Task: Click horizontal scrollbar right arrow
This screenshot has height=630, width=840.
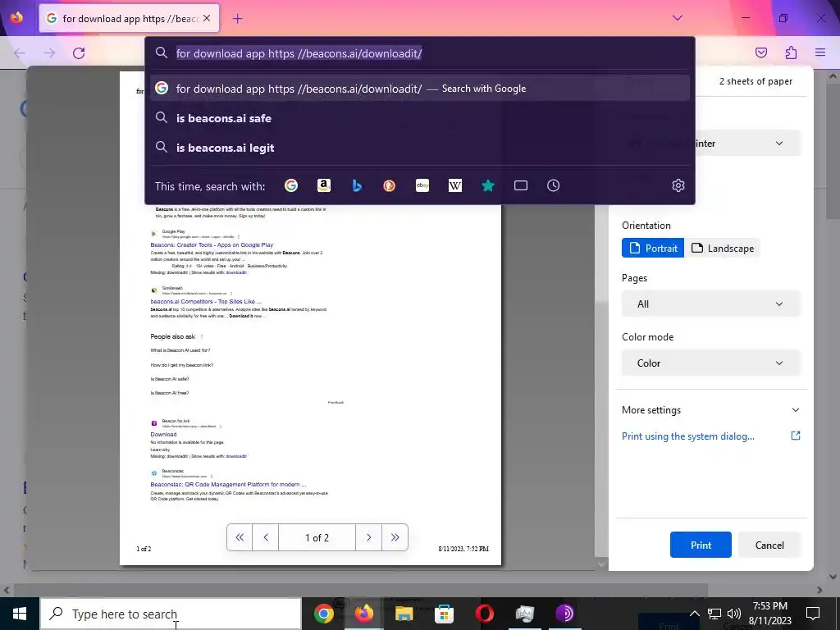Action: click(819, 590)
